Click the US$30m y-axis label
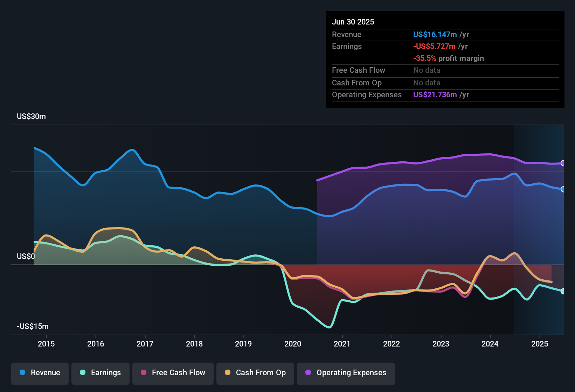Screen dimensions: 575x392 click(x=31, y=117)
